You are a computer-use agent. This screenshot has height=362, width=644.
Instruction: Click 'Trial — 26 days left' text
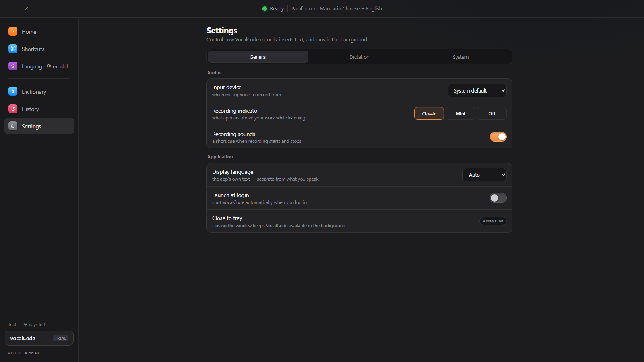[27, 325]
